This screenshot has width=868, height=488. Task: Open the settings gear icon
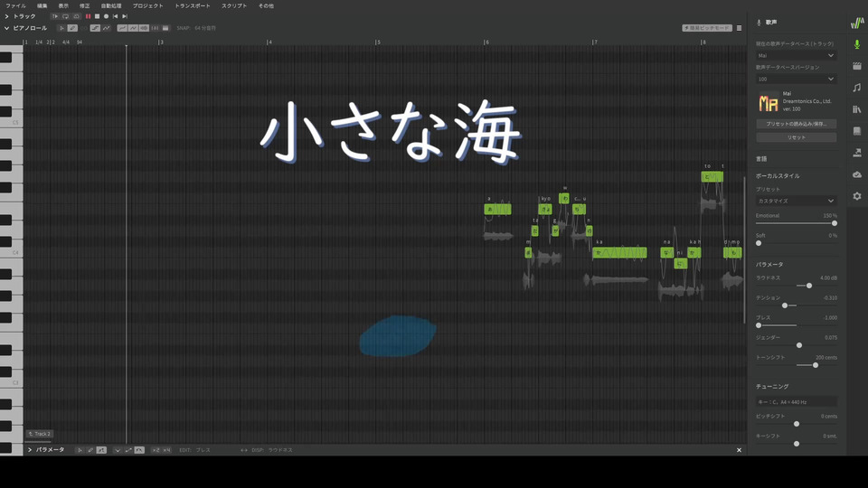857,196
